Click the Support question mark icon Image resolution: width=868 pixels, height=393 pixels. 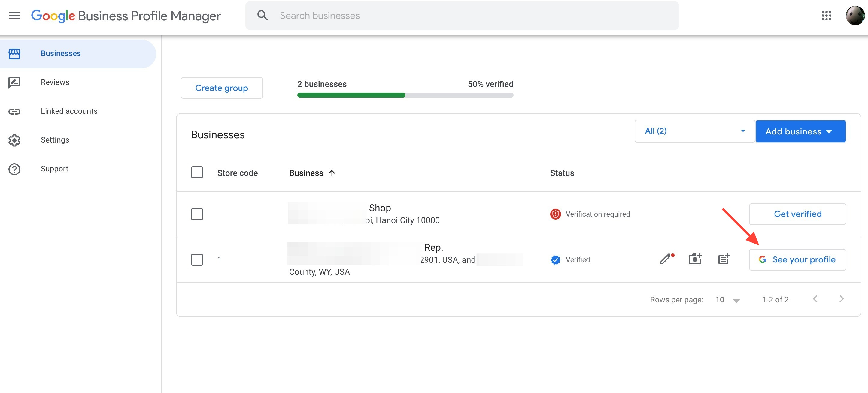14,169
